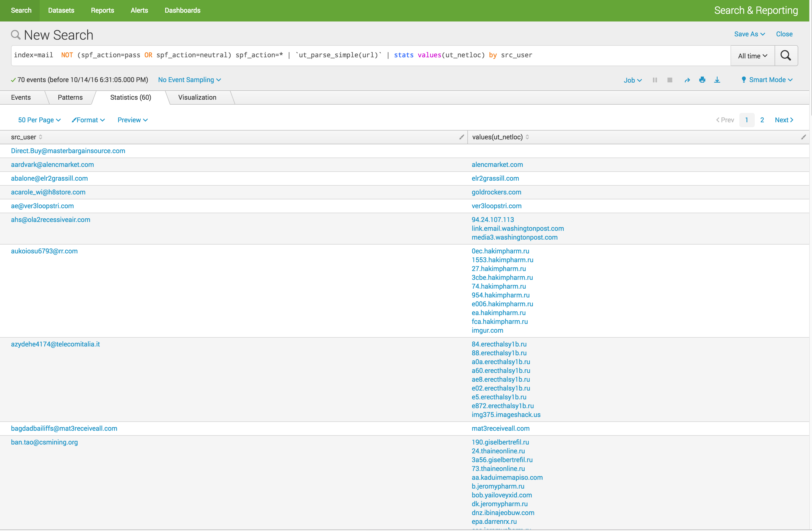Switch to the Visualization tab
Screen dimensions: 812x531
point(197,97)
